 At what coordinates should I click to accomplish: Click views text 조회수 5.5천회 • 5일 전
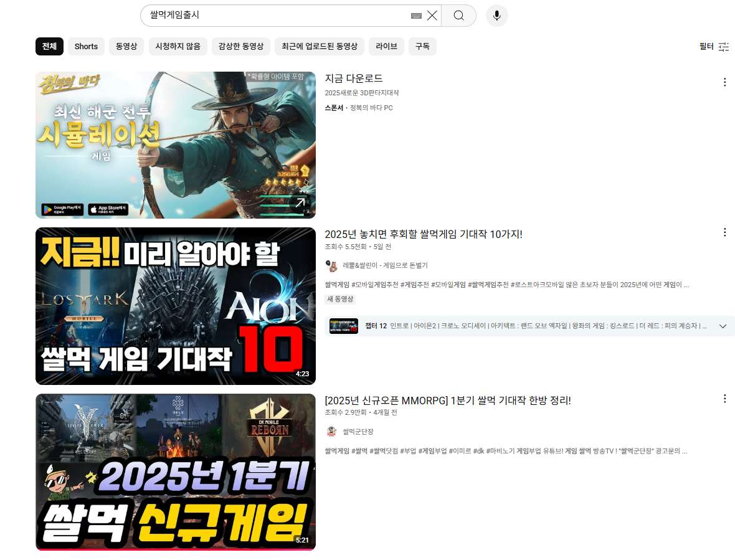[358, 247]
